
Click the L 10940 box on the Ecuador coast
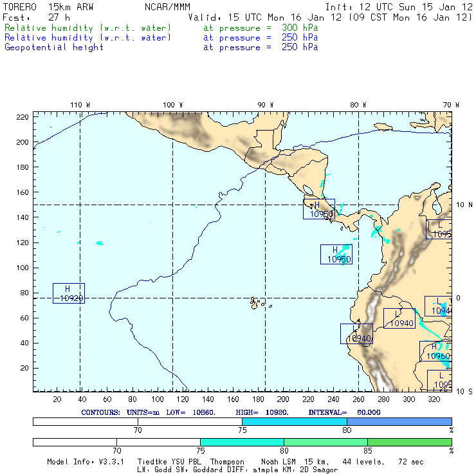pos(356,334)
